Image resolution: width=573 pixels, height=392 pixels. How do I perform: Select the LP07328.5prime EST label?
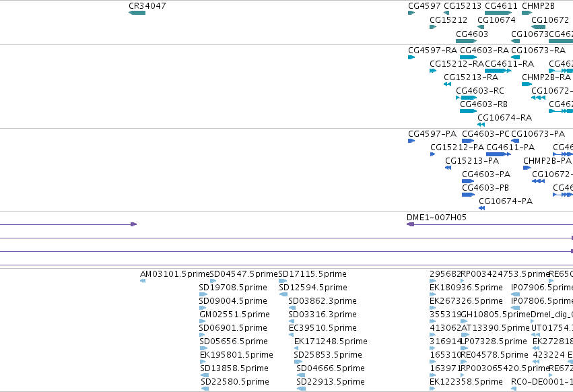coord(494,341)
